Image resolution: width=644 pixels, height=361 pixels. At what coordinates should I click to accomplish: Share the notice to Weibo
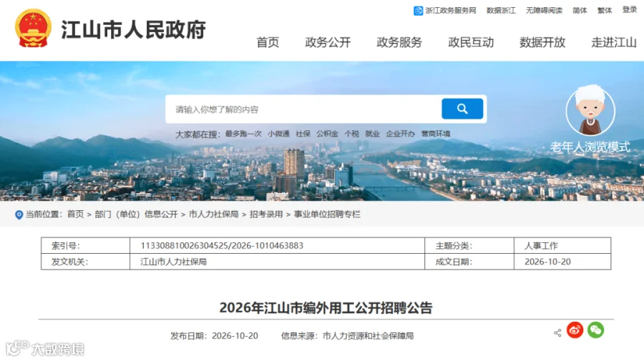coord(575,330)
